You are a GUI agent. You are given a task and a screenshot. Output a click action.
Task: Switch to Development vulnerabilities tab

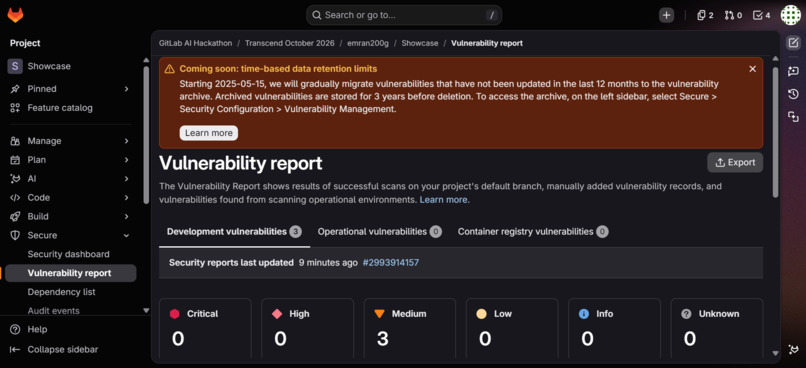click(x=234, y=232)
